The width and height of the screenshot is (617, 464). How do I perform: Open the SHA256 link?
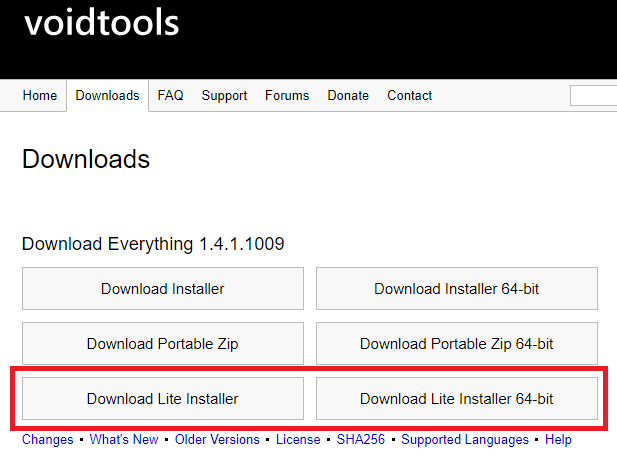tap(360, 439)
